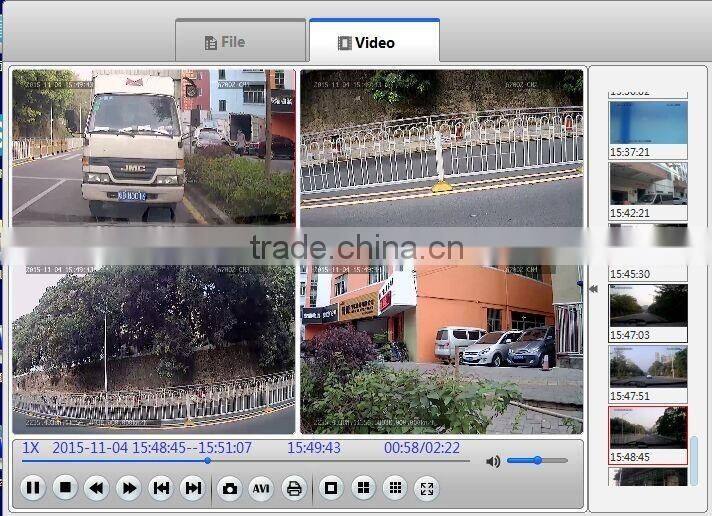Pause the video playback

coord(33,488)
